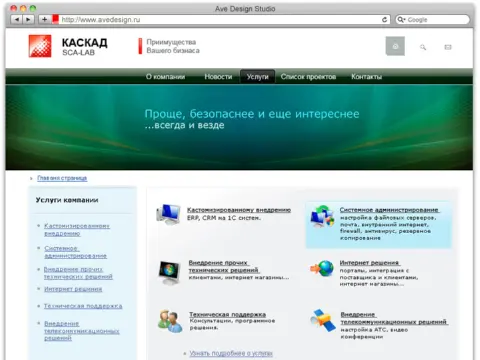
Task: Open sidebar link Системное администрирование
Action: tap(76, 252)
